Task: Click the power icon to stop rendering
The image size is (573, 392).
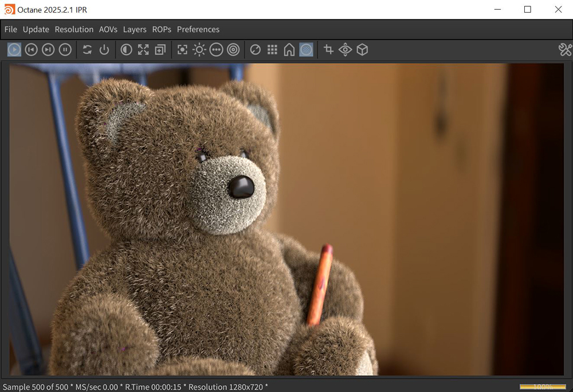Action: coord(104,50)
